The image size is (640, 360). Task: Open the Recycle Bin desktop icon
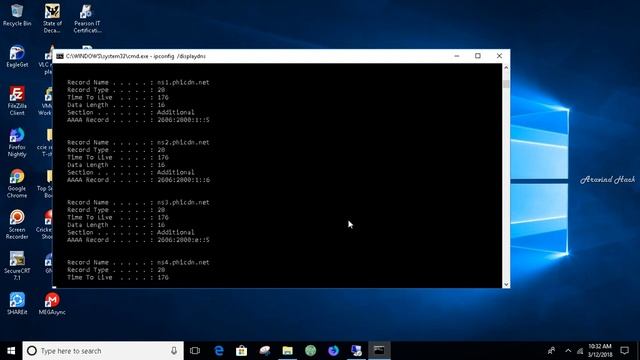pyautogui.click(x=17, y=15)
